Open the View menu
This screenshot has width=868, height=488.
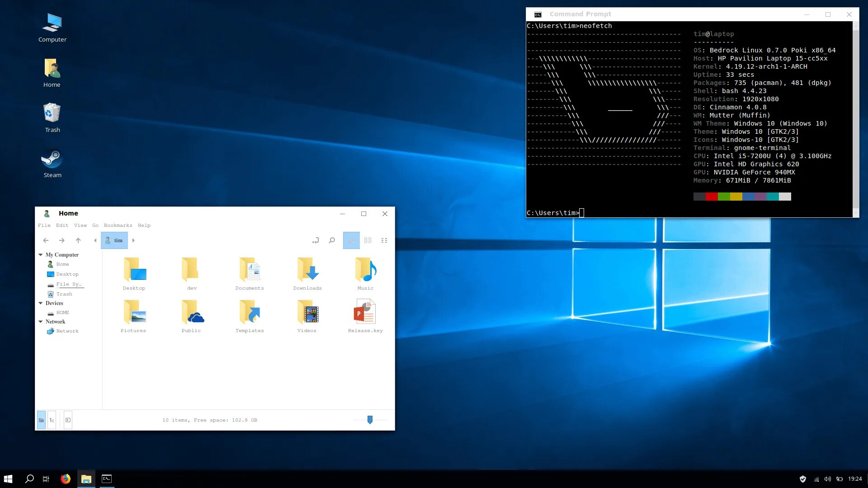click(x=80, y=225)
